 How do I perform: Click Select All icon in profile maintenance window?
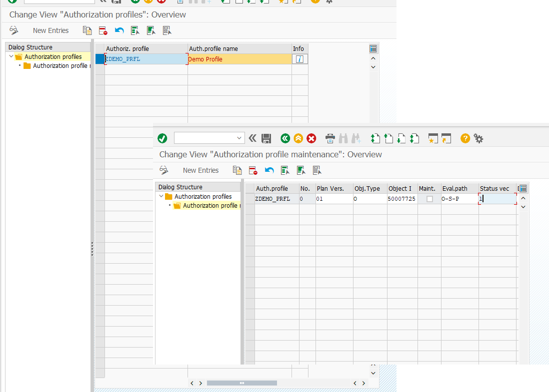click(x=285, y=170)
